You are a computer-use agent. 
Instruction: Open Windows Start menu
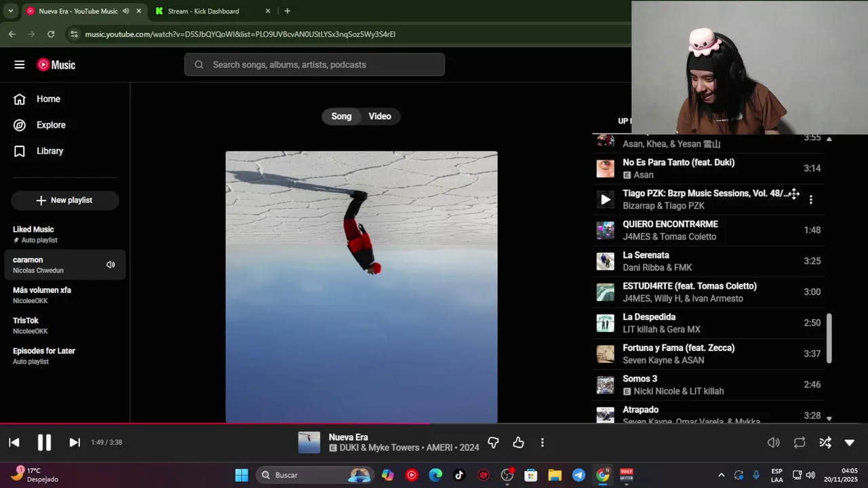[241, 475]
